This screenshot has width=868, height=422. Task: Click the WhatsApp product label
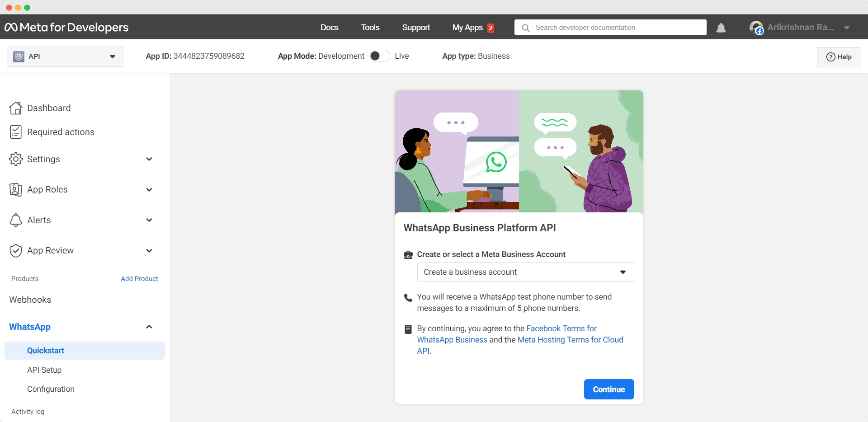click(x=30, y=327)
